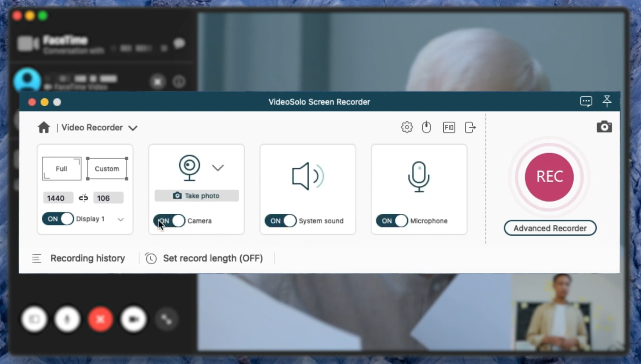Open recorder settings gear
641x364 pixels.
point(407,127)
